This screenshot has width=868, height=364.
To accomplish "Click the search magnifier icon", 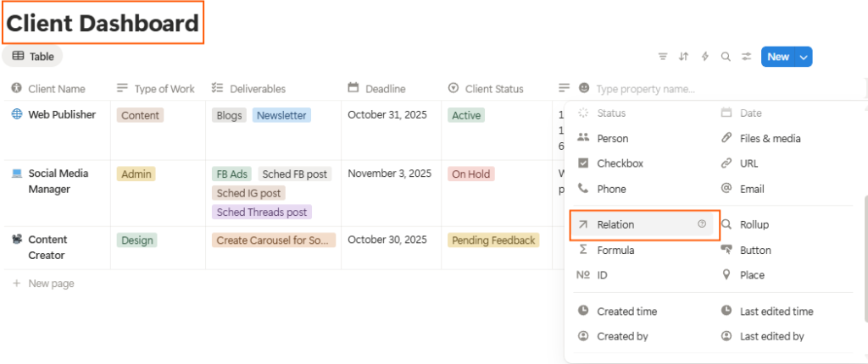I will tap(726, 57).
